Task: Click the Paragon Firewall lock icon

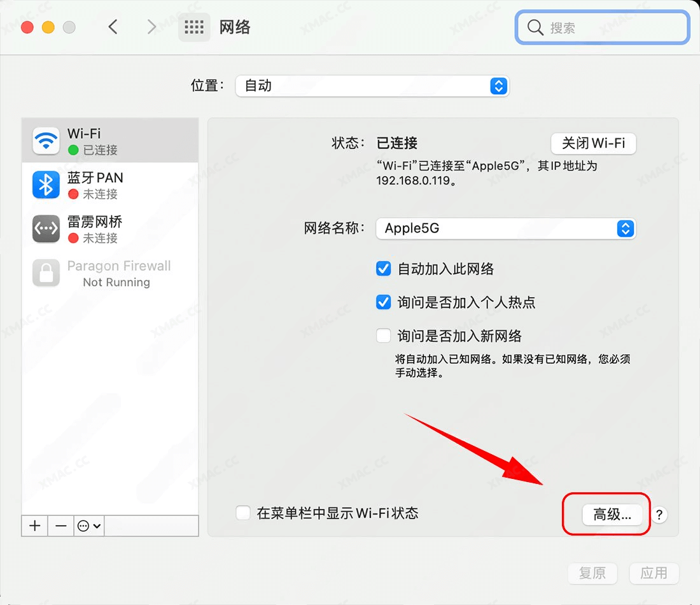Action: coord(45,273)
